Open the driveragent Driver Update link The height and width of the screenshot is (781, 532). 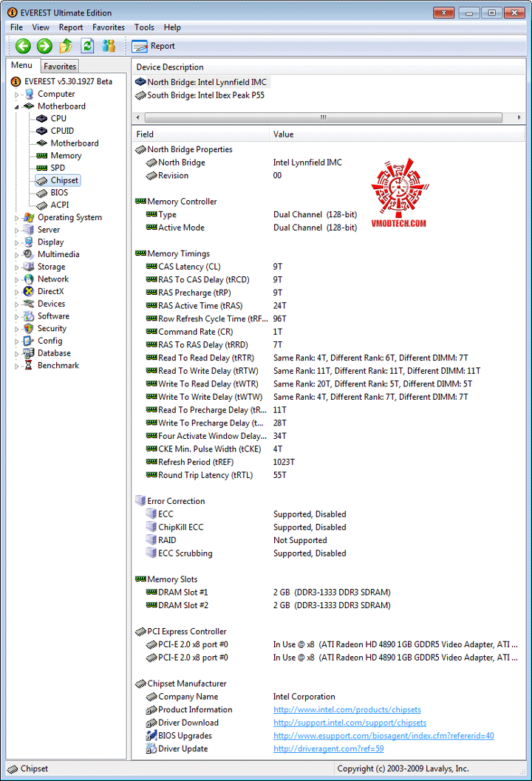(328, 748)
